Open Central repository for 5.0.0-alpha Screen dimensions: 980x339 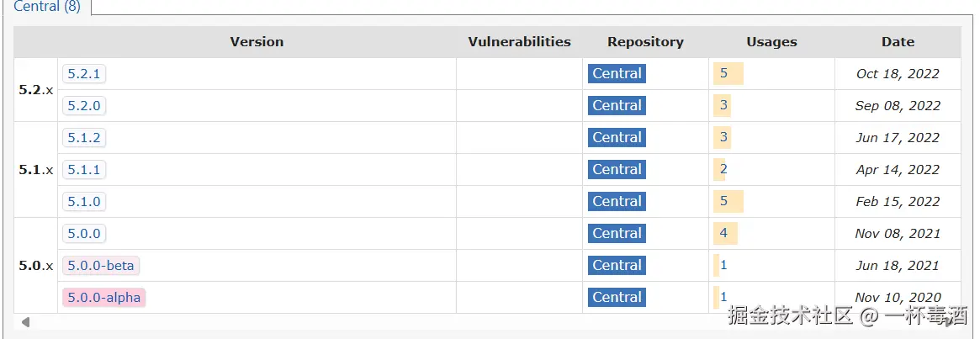click(617, 298)
